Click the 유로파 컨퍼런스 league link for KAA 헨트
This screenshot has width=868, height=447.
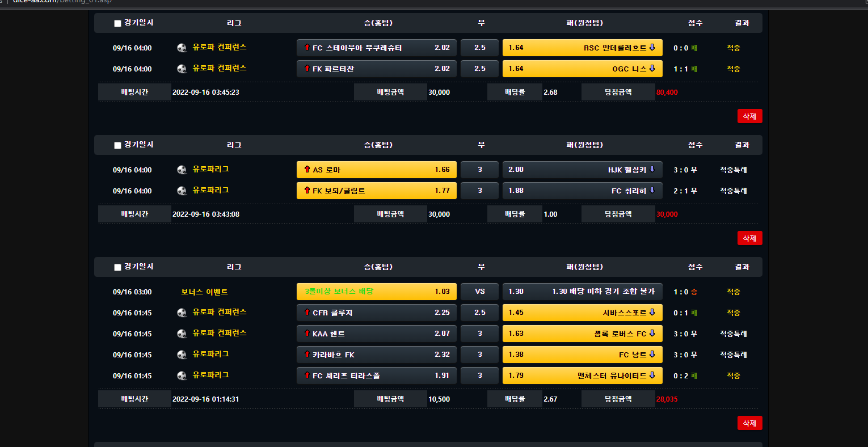pyautogui.click(x=220, y=333)
